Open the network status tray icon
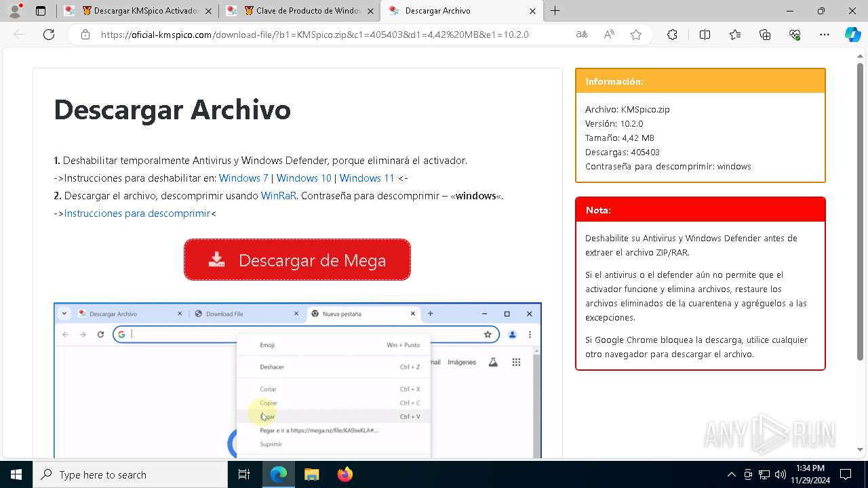This screenshot has width=868, height=488. click(x=764, y=474)
